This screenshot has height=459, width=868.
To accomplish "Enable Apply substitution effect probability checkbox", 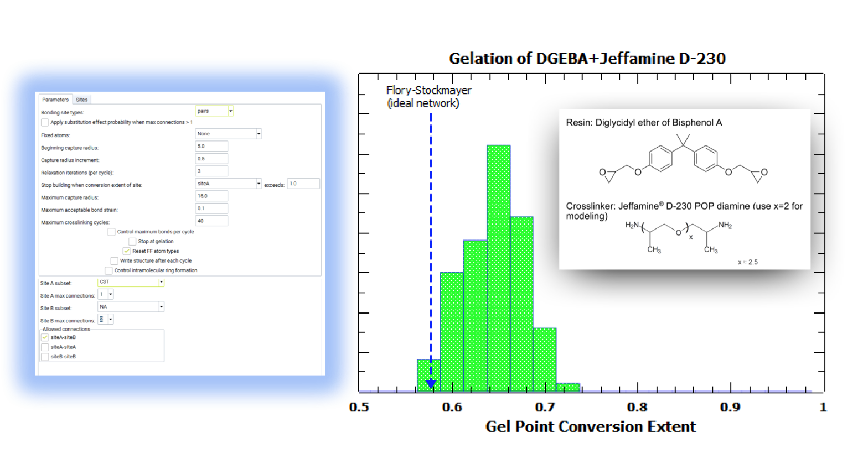I will (x=45, y=122).
